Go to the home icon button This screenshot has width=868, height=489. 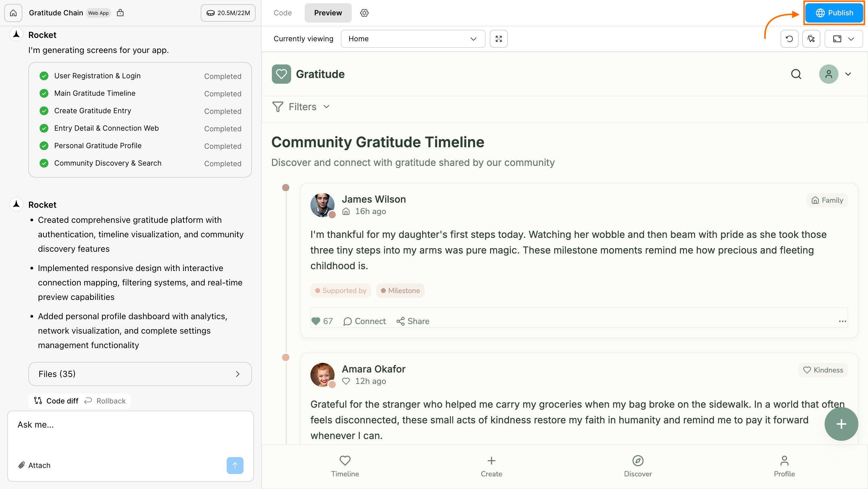tap(13, 13)
